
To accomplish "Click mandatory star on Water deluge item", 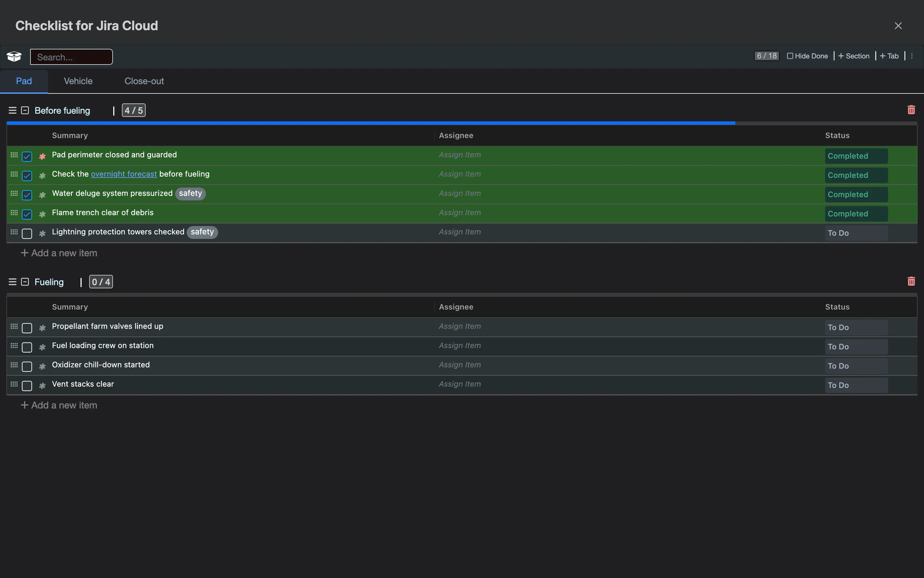I will tap(42, 195).
